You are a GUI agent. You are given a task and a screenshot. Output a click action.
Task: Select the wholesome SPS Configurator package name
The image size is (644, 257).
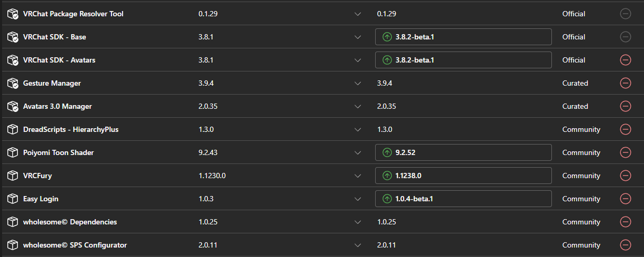point(75,245)
